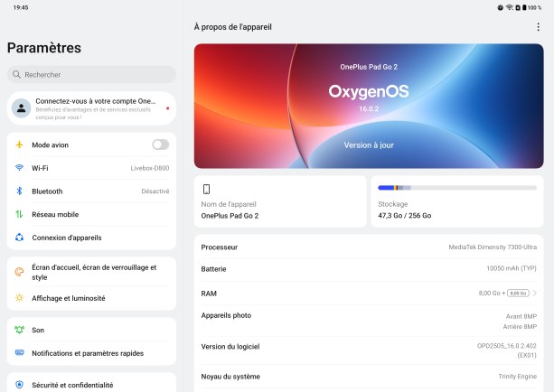
Task: Click the Avant 8MP camera value
Action: 521,316
